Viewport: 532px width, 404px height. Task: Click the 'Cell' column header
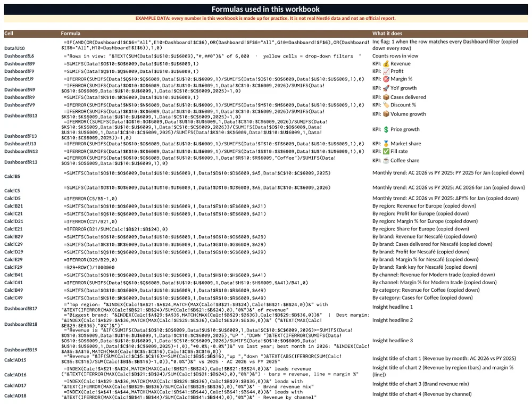pyautogui.click(x=9, y=34)
